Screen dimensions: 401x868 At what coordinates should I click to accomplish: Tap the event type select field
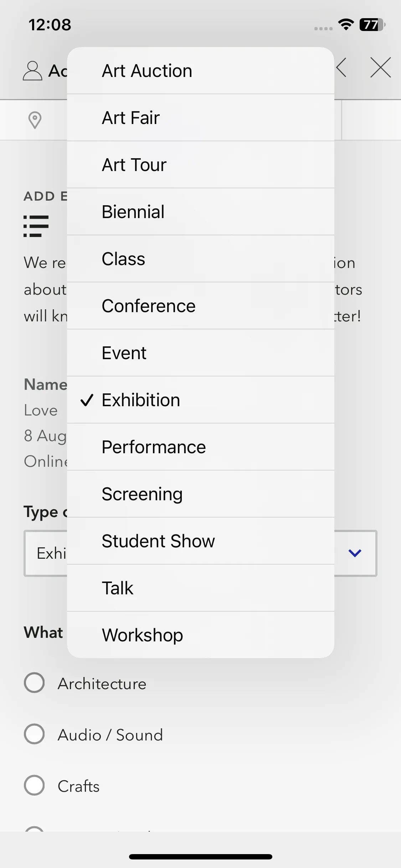[x=200, y=553]
